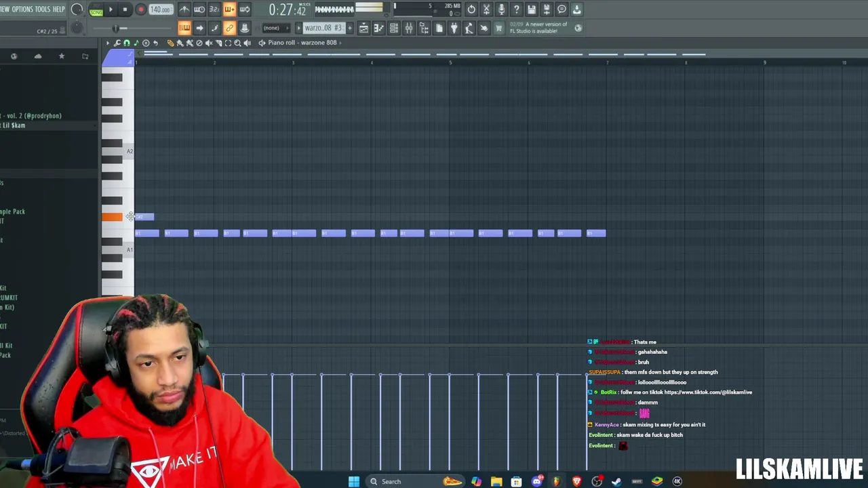
Task: Open the plugin picker plug icon
Action: 454,28
